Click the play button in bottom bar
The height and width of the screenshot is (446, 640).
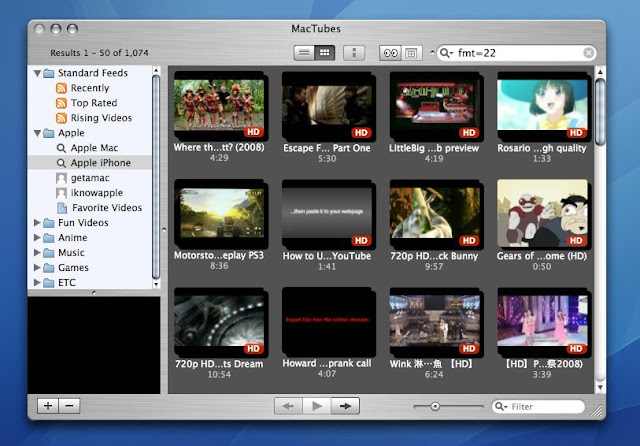(x=317, y=406)
